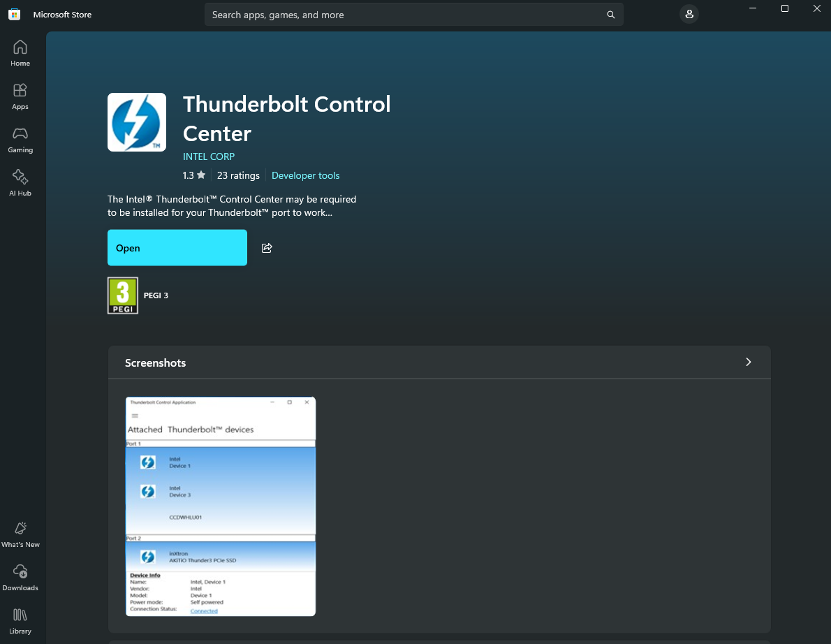Open the Downloads page
Viewport: 831px width, 644px height.
click(x=20, y=578)
